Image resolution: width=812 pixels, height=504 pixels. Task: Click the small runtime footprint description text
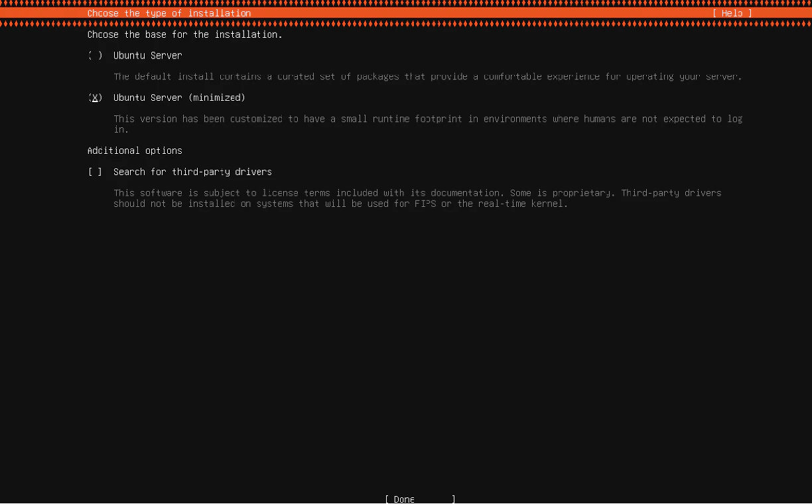pyautogui.click(x=428, y=125)
